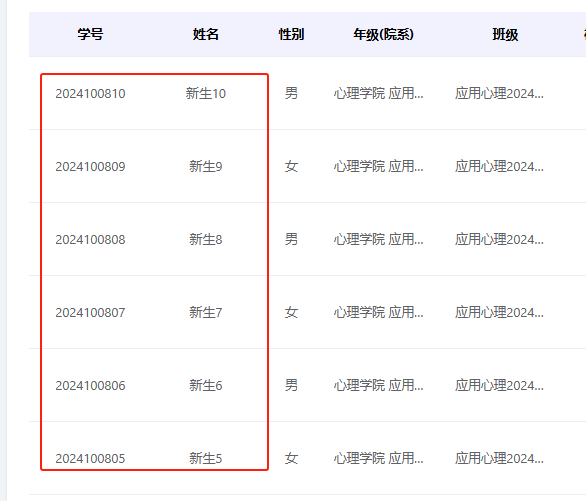
Task: Select student ID 2024100807
Action: click(90, 312)
